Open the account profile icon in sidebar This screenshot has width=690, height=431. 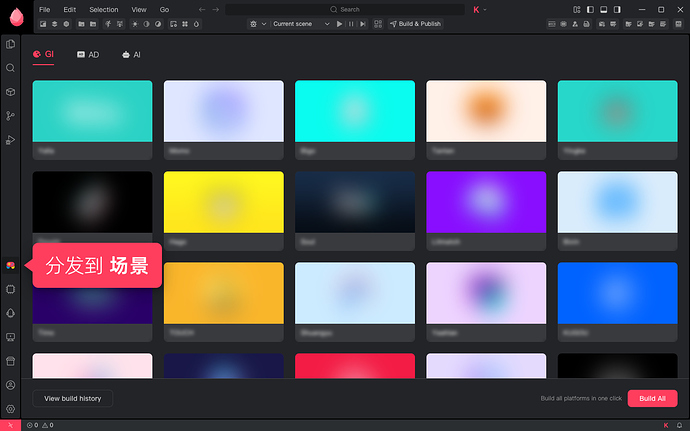click(x=11, y=385)
